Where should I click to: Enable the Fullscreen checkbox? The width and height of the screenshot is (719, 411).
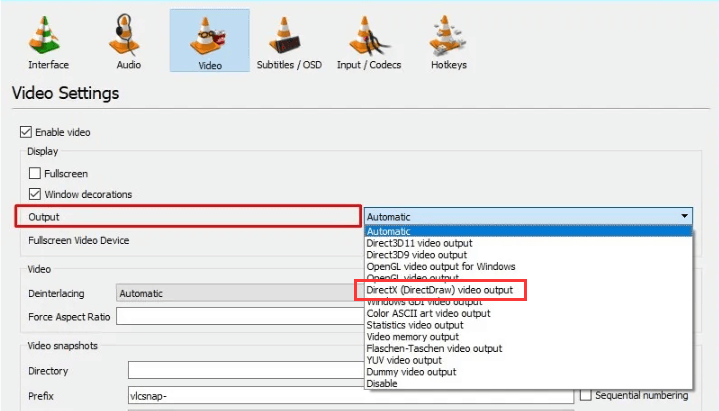coord(34,173)
